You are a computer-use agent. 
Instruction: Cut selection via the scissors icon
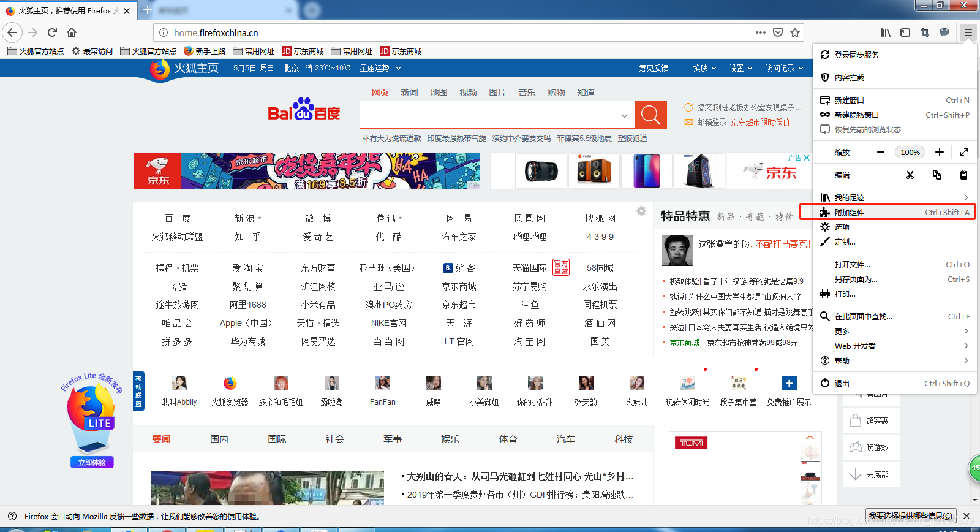coord(910,175)
